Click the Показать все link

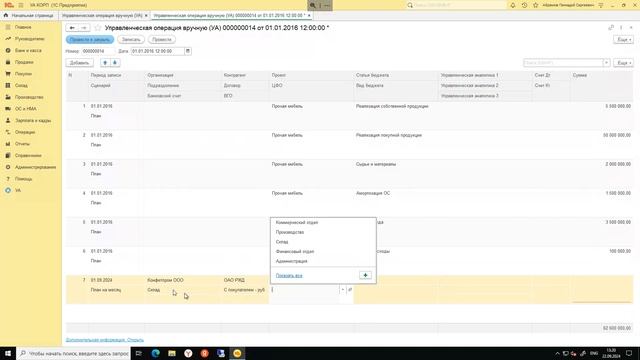point(289,276)
